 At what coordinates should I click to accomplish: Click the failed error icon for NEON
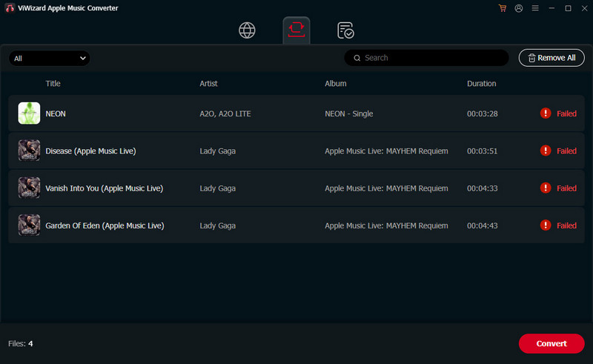[546, 113]
